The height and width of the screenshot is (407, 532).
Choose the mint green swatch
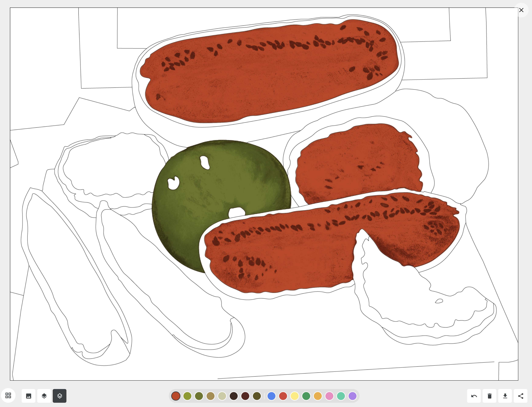341,396
